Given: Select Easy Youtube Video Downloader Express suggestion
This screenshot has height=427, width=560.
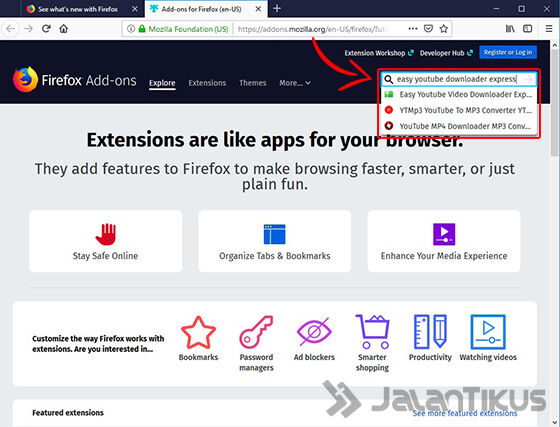Looking at the screenshot, I should click(x=459, y=95).
